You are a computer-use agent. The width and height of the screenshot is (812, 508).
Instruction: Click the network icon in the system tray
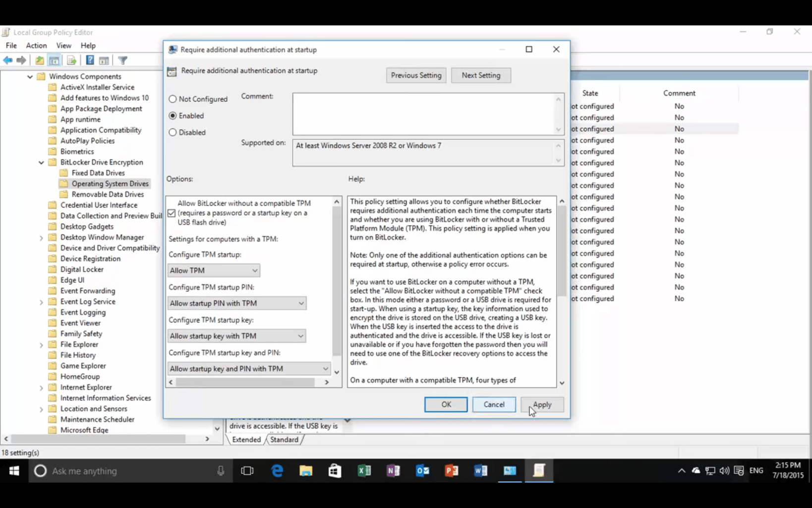(x=710, y=471)
